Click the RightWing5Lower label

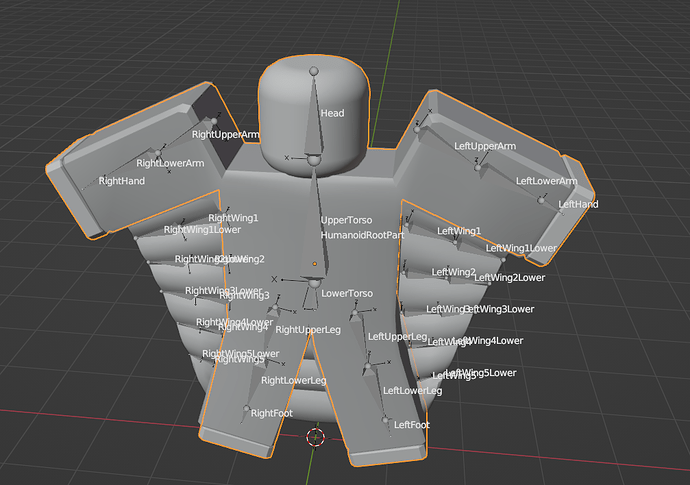241,354
